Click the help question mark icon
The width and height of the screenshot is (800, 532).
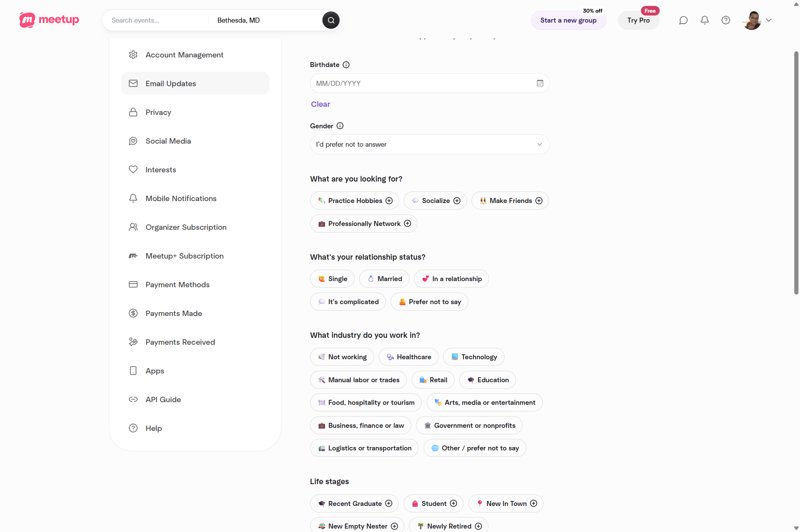(x=726, y=20)
